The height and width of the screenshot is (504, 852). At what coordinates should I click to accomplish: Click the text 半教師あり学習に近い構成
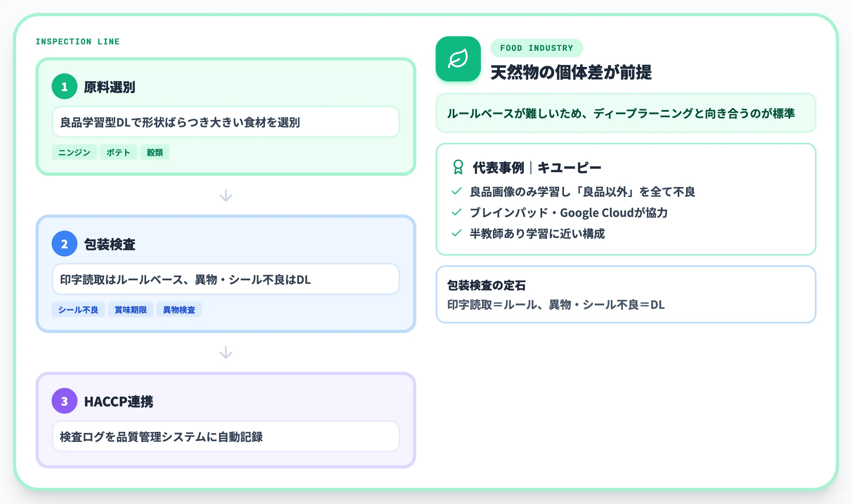[x=537, y=234]
